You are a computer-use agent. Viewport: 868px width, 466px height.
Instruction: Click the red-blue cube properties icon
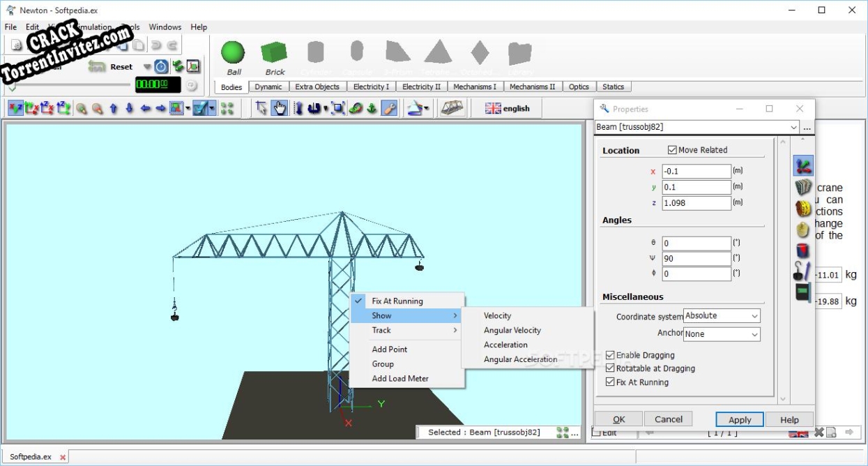(x=803, y=250)
